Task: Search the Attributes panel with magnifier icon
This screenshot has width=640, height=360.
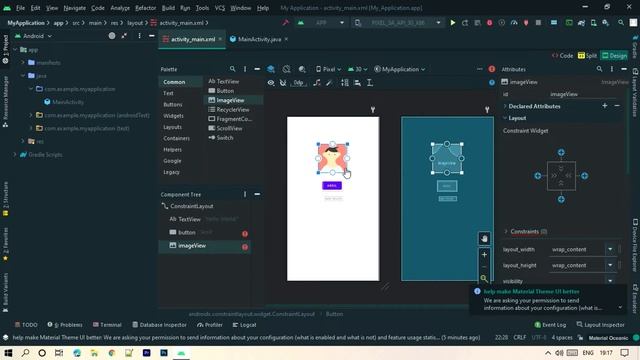Action: point(599,69)
